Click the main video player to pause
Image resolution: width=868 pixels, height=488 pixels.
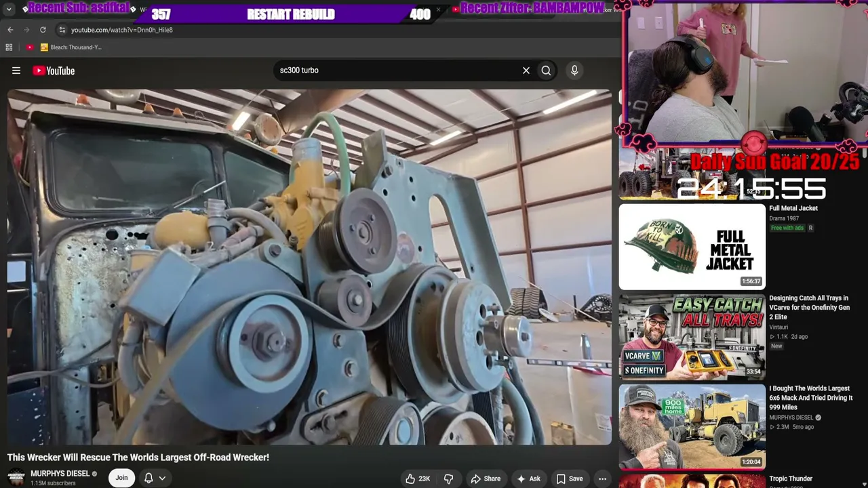pyautogui.click(x=309, y=267)
